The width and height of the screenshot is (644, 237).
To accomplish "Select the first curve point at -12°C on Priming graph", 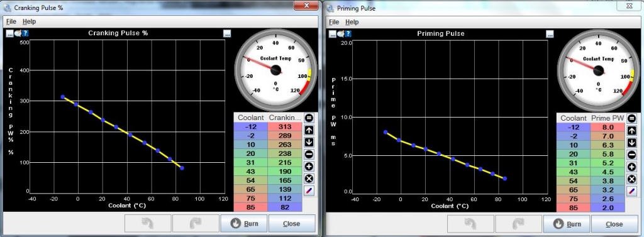I will tap(386, 132).
